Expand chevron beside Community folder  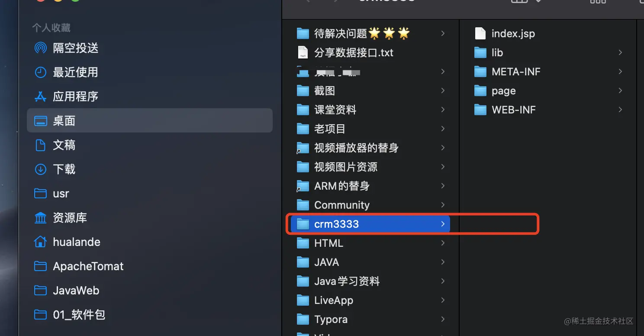tap(443, 205)
